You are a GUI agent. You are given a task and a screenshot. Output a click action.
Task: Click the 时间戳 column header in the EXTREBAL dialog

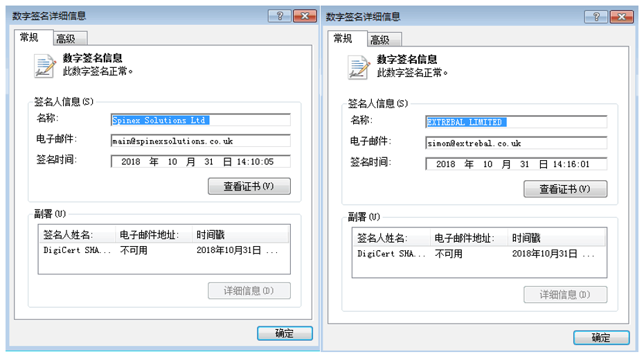(x=557, y=238)
